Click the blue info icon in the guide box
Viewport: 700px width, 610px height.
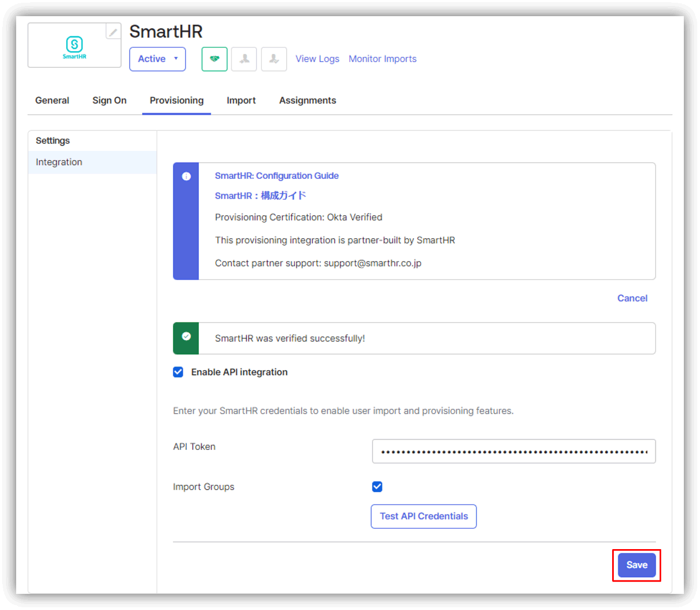[186, 177]
